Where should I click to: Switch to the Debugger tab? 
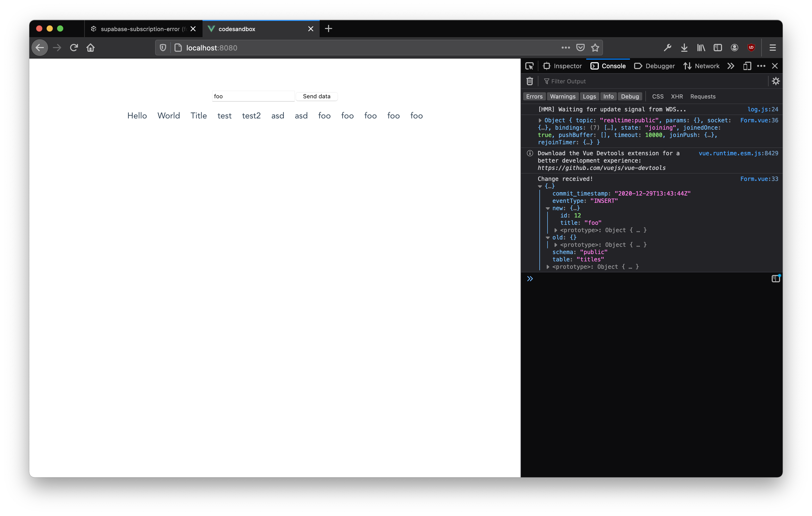tap(655, 66)
